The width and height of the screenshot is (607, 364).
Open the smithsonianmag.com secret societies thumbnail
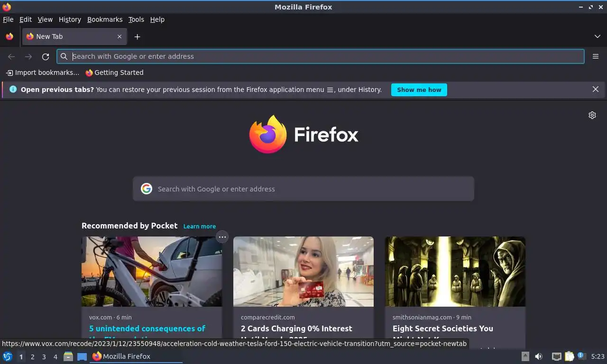455,272
